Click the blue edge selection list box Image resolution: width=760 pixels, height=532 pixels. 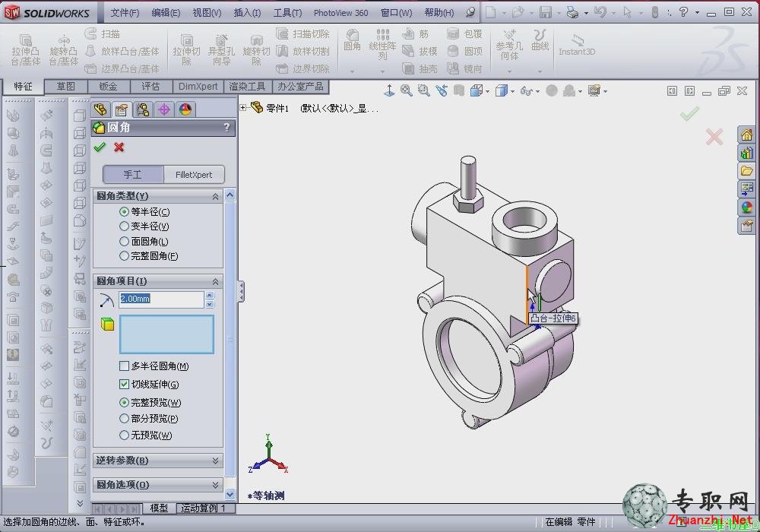166,334
